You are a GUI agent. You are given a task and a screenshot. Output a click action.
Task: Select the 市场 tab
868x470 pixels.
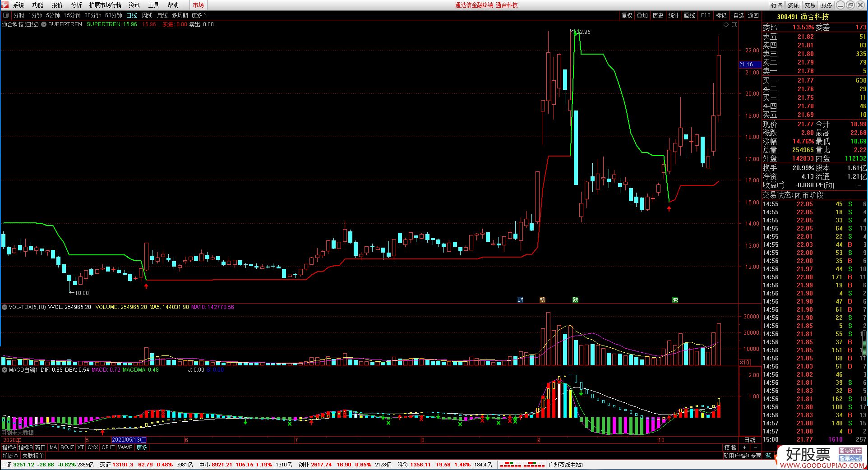point(198,5)
